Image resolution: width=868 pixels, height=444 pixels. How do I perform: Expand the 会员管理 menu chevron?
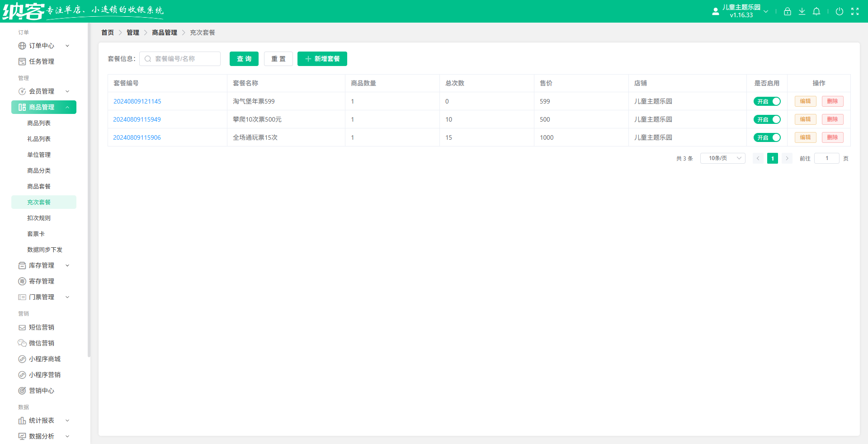coord(67,91)
